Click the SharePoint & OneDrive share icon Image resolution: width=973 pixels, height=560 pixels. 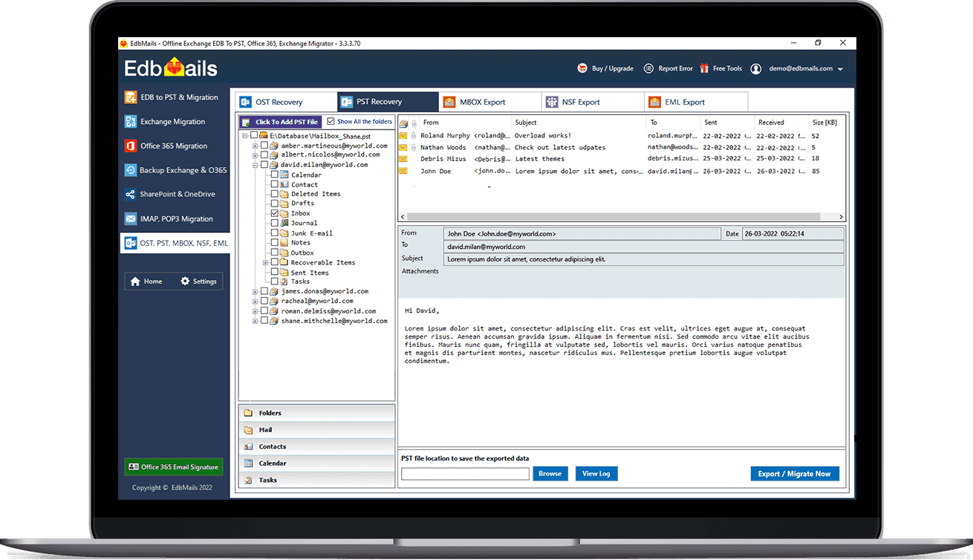130,195
